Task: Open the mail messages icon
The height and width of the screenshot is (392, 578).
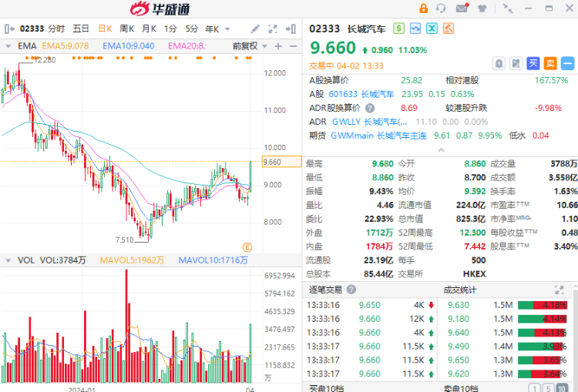Action: coord(462,8)
